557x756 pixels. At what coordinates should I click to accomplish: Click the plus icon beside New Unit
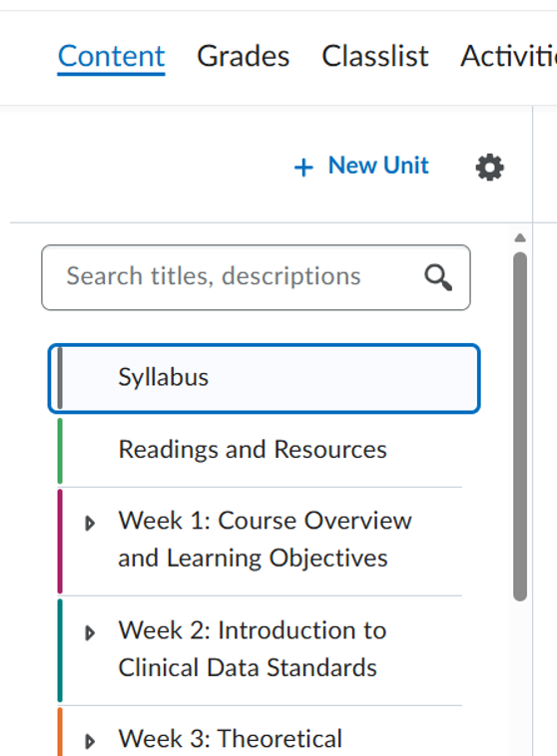point(303,168)
